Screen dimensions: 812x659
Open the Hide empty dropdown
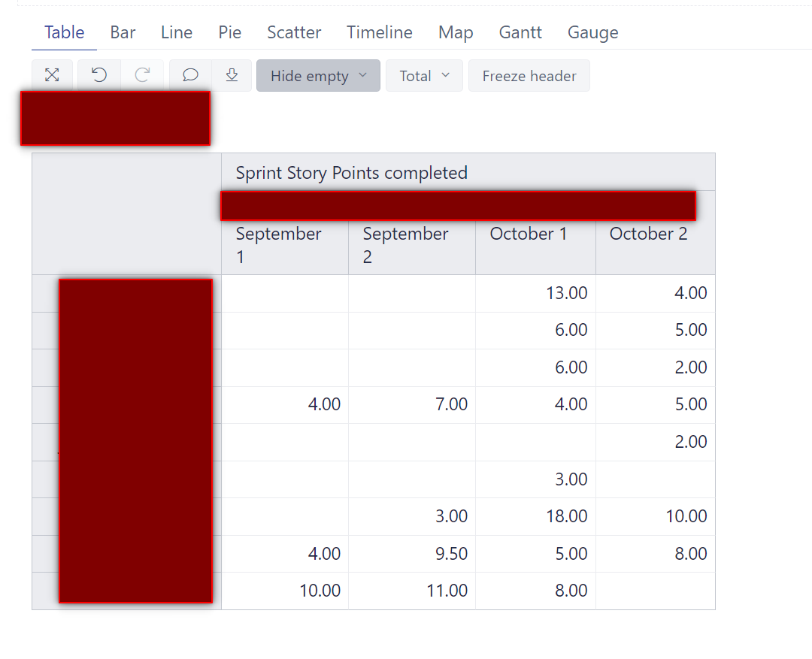[318, 76]
